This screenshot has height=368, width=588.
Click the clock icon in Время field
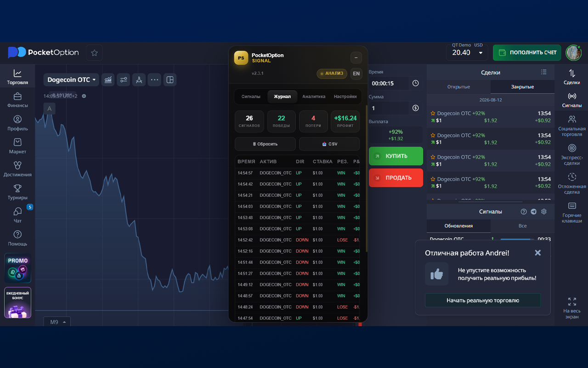pos(415,83)
